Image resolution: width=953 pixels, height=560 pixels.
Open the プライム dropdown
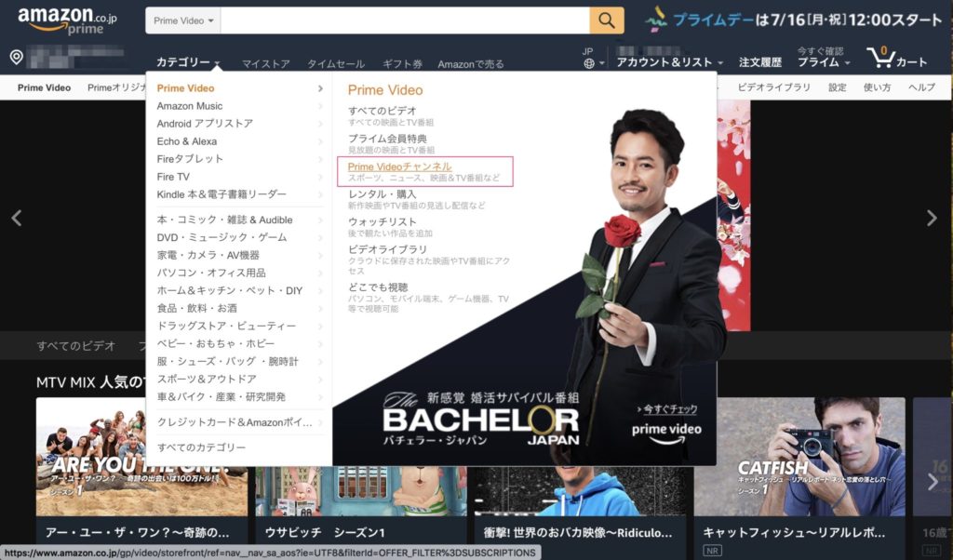coord(824,62)
